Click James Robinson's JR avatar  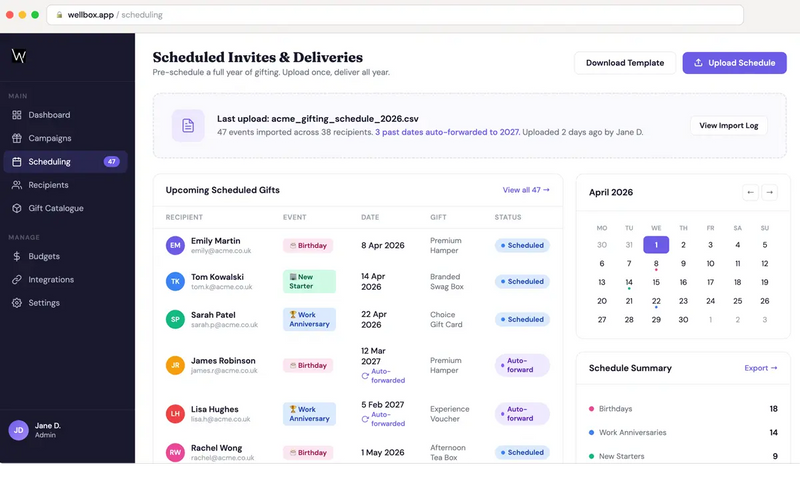click(175, 365)
